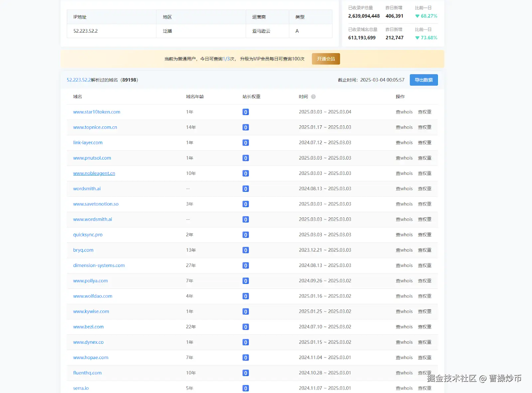Open the www.star10token.com domain link

point(97,112)
